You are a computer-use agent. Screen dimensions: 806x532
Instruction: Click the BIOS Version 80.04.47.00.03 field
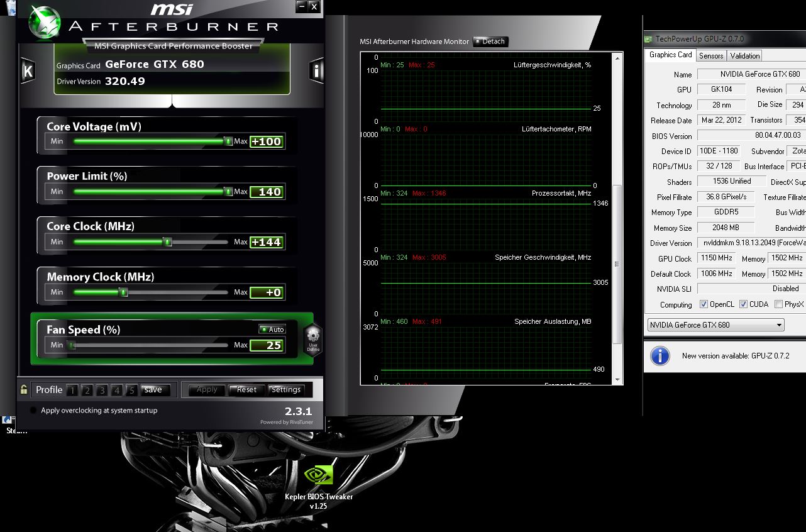752,136
